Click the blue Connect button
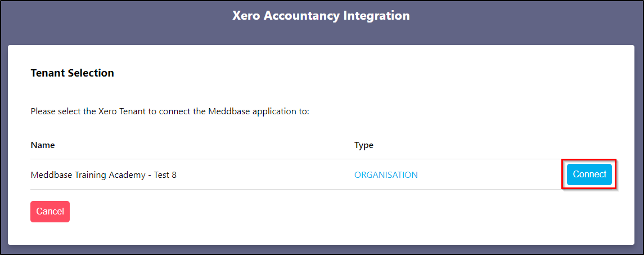644x255 pixels. tap(589, 175)
